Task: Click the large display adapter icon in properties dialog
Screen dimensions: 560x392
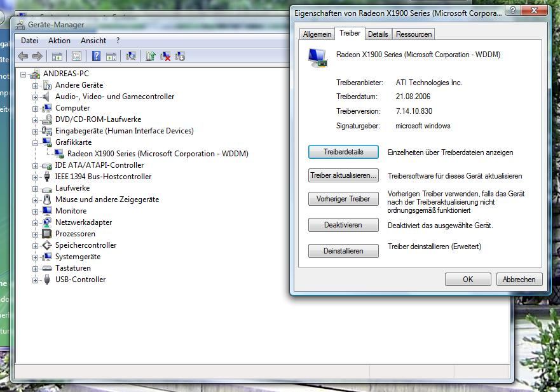Action: [317, 58]
